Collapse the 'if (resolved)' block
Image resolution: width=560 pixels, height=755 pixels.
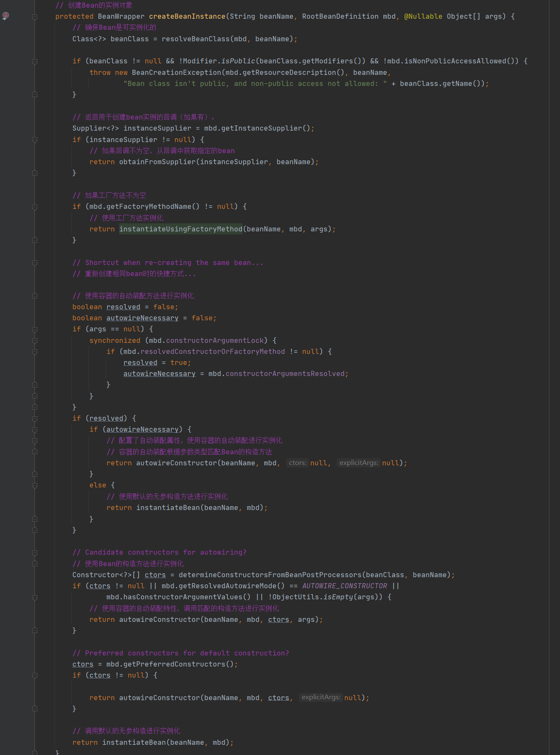35,419
